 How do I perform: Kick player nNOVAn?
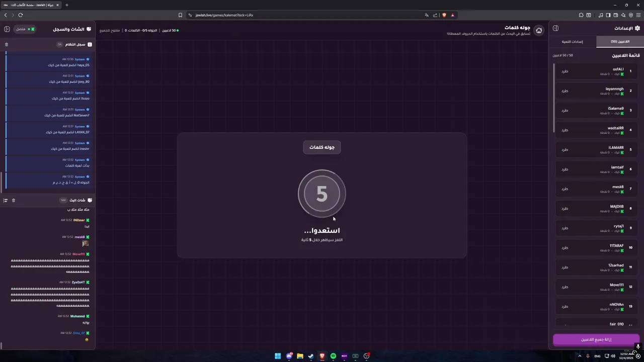[x=565, y=307]
